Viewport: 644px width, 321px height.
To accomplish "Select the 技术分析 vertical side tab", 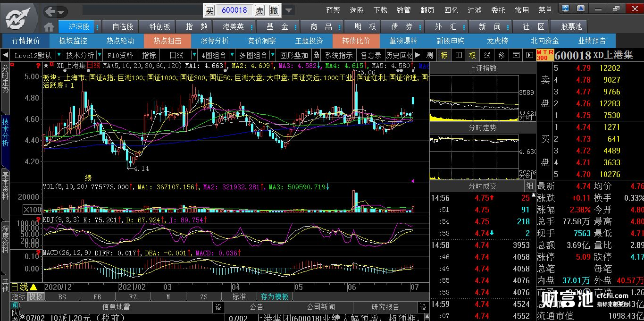I will [x=5, y=133].
